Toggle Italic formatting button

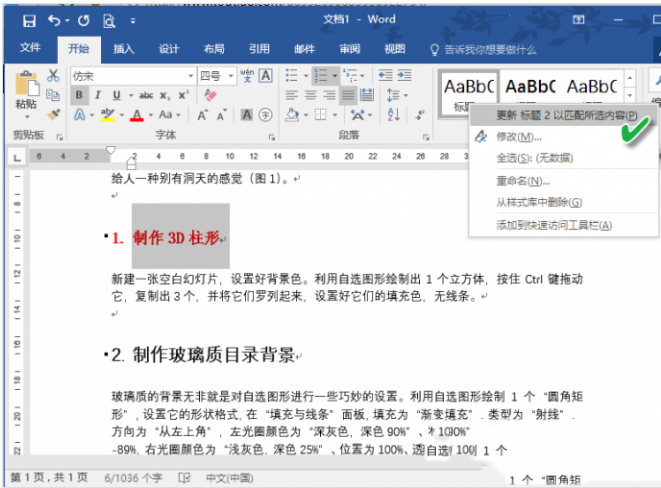(99, 95)
